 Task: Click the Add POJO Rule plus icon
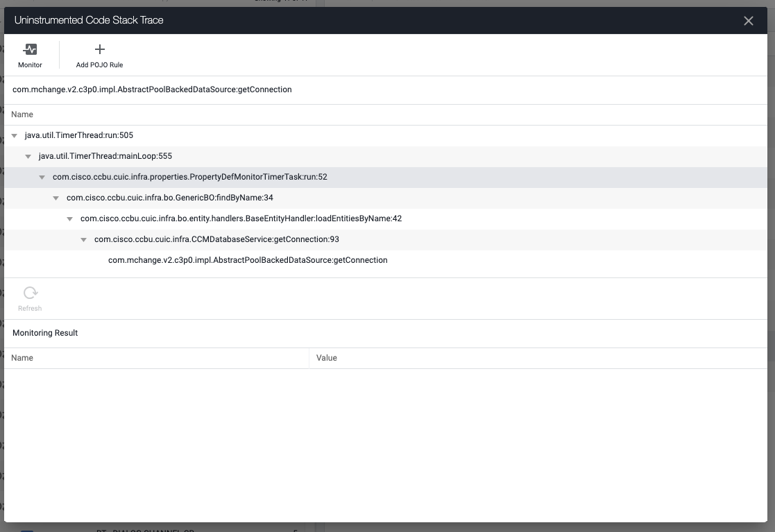(x=99, y=49)
